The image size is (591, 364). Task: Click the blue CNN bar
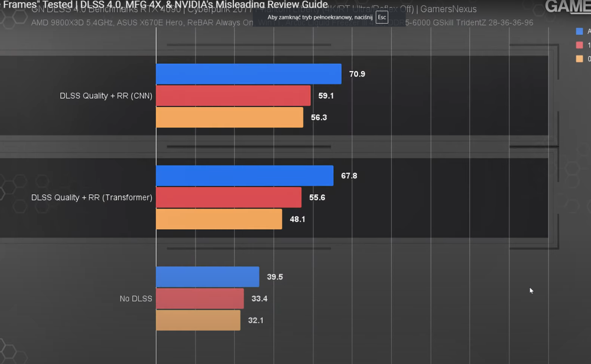249,74
